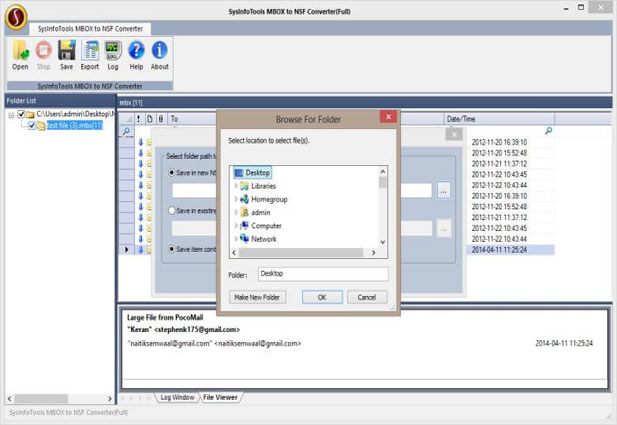Expand the Homegroup node arrow
The image size is (617, 425).
(236, 199)
